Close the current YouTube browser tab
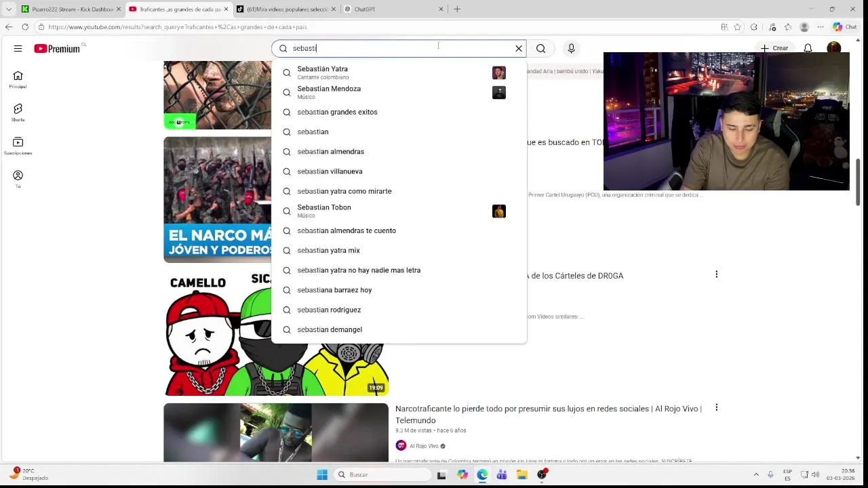Viewport: 868px width, 488px height. [x=226, y=9]
